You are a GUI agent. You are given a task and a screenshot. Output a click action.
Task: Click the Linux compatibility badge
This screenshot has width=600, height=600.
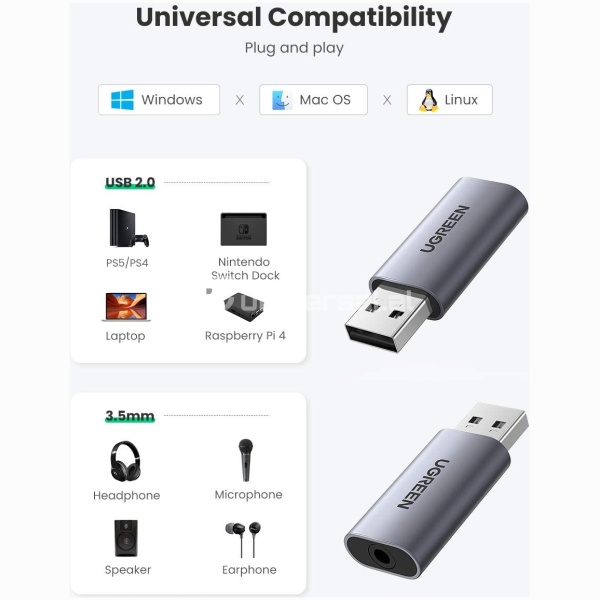pos(450,100)
